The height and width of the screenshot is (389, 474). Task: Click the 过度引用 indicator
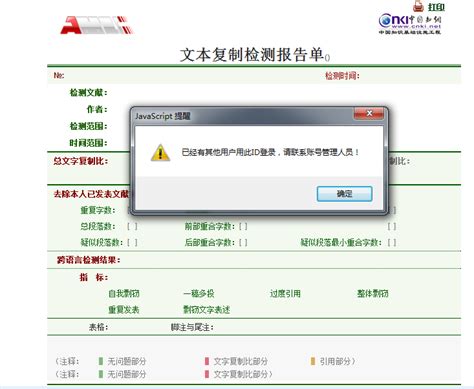click(285, 294)
